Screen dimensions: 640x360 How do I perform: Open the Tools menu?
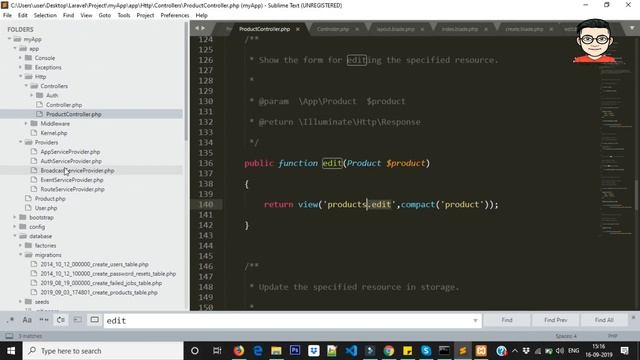click(124, 15)
